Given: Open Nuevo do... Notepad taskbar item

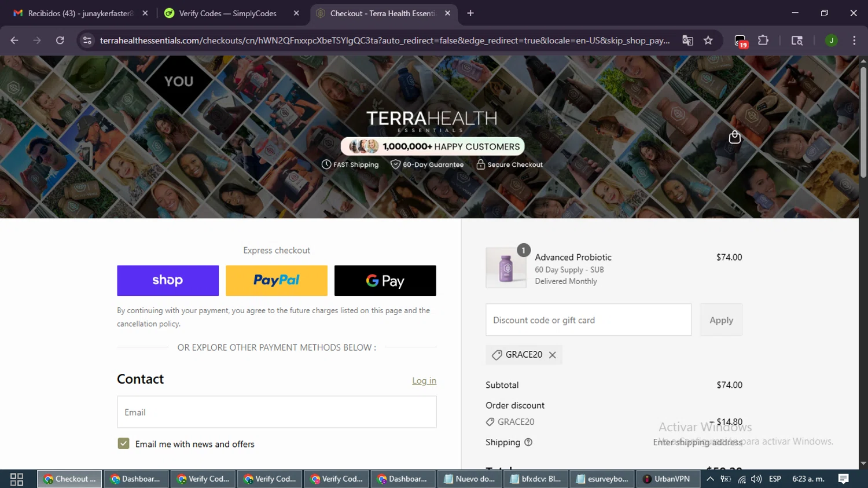Looking at the screenshot, I should (x=470, y=479).
